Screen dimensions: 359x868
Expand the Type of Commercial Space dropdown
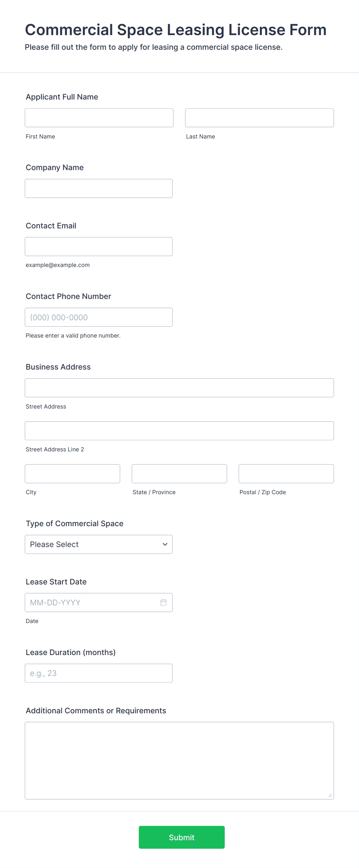(98, 544)
